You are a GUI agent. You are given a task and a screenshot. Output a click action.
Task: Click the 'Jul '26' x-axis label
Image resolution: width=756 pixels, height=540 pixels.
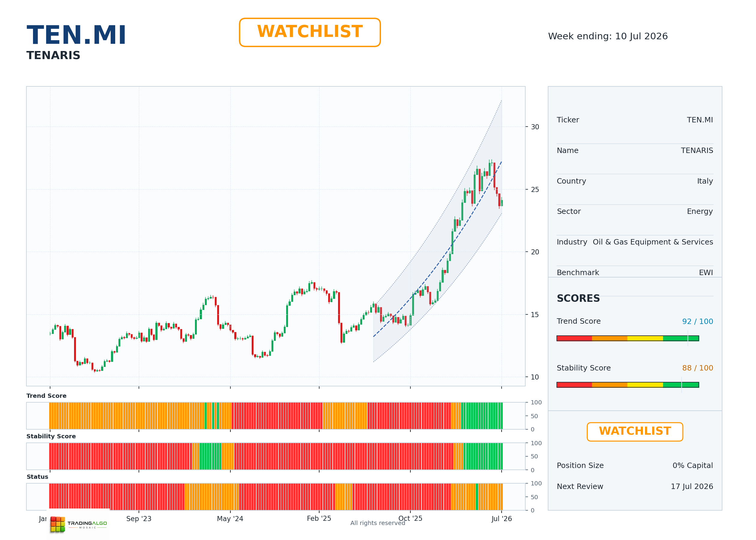pos(502,519)
